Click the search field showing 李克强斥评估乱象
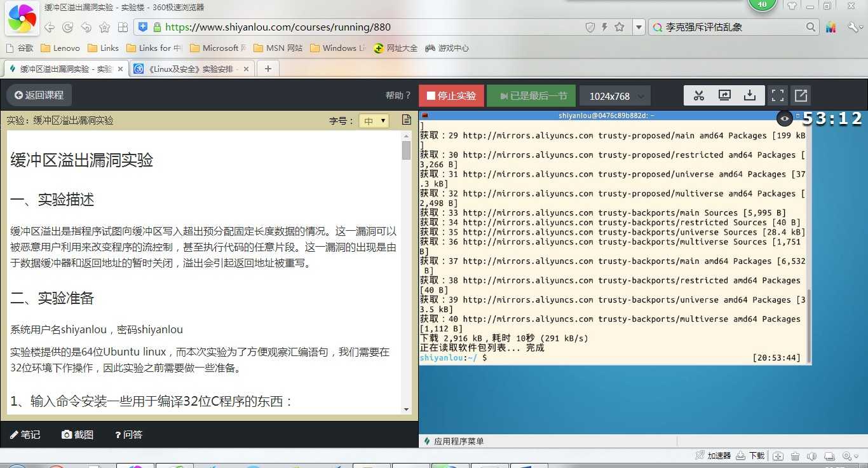The image size is (868, 468). pos(734,27)
